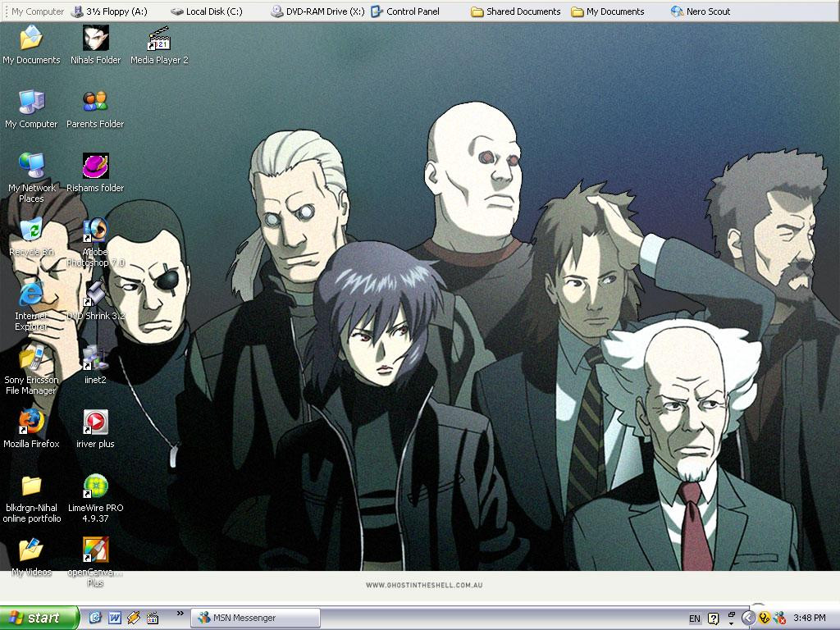Open Local Disk (C:) from the toolbar
This screenshot has height=630, width=840.
click(x=206, y=11)
